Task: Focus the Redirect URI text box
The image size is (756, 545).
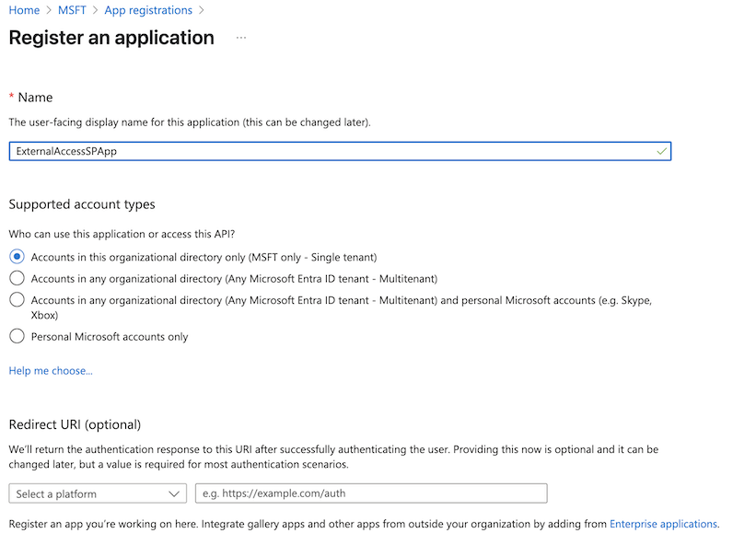Action: point(371,493)
